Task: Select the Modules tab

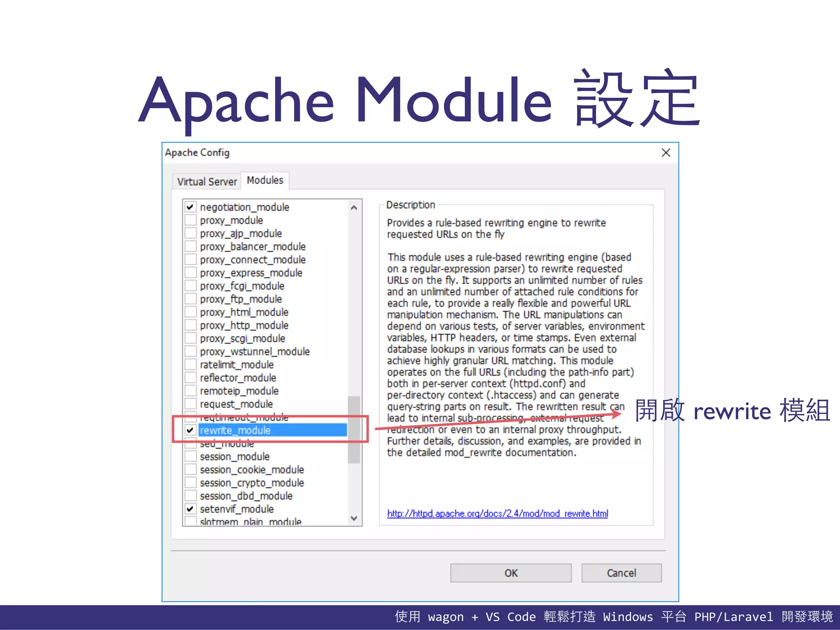Action: (265, 180)
